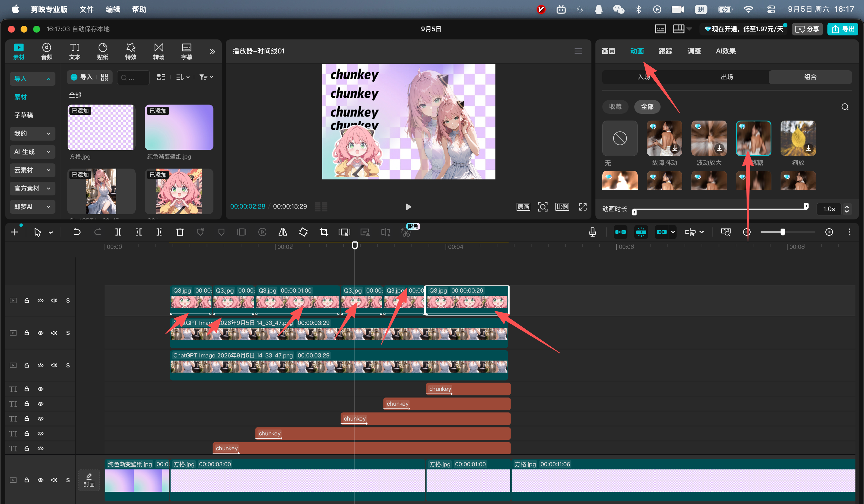Toggle the main track magnet snap
The width and height of the screenshot is (864, 504).
621,232
